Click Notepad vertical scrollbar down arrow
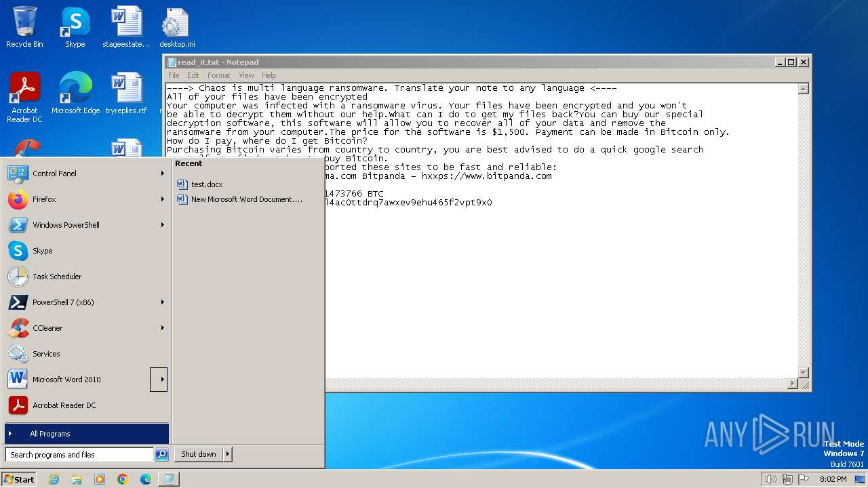 [804, 372]
